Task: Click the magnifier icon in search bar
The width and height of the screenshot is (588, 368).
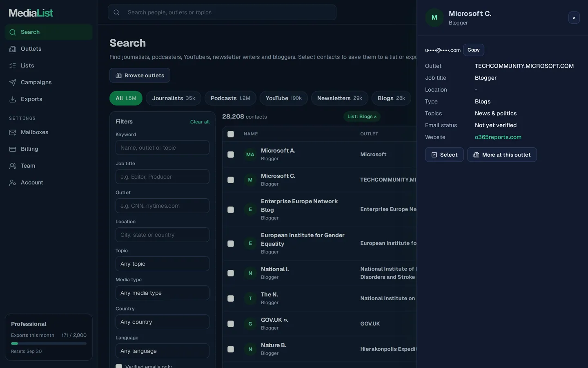Action: point(116,12)
